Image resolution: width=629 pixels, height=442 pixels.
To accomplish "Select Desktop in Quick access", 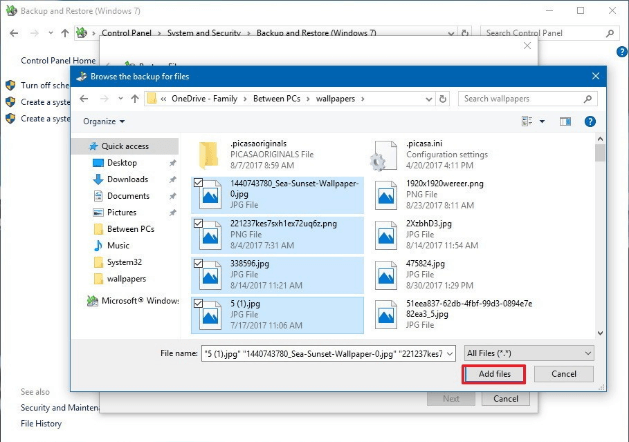I will [122, 162].
